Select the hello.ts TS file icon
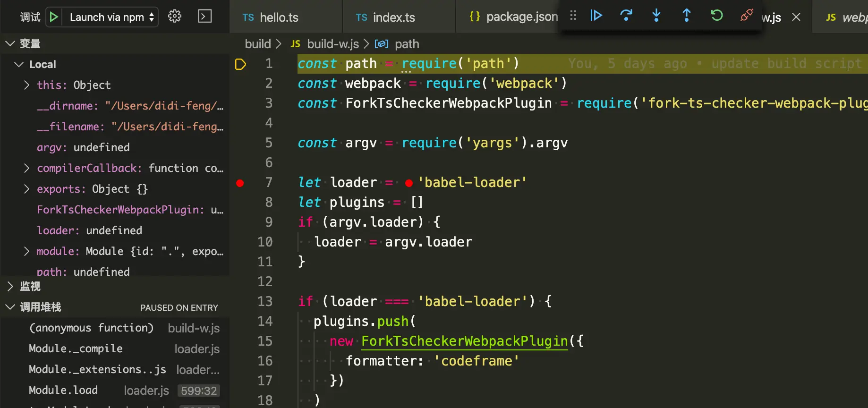This screenshot has height=408, width=868. coord(248,17)
